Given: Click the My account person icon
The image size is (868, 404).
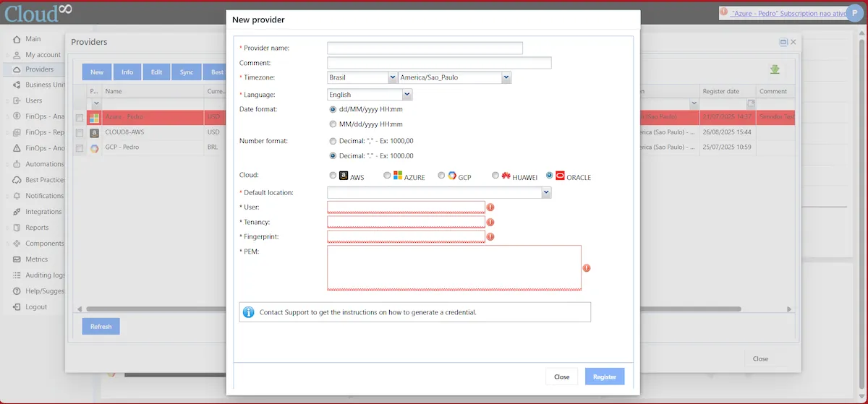Looking at the screenshot, I should 17,55.
